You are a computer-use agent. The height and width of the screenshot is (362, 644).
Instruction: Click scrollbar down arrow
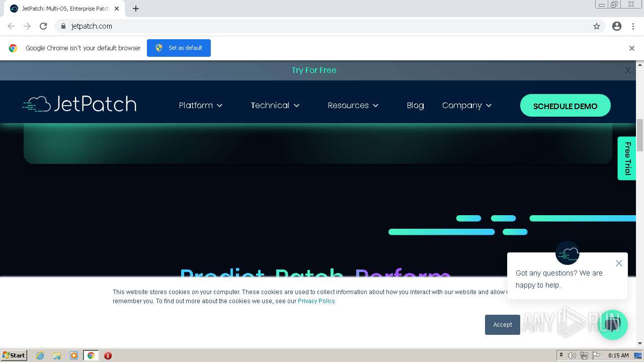coord(640,343)
